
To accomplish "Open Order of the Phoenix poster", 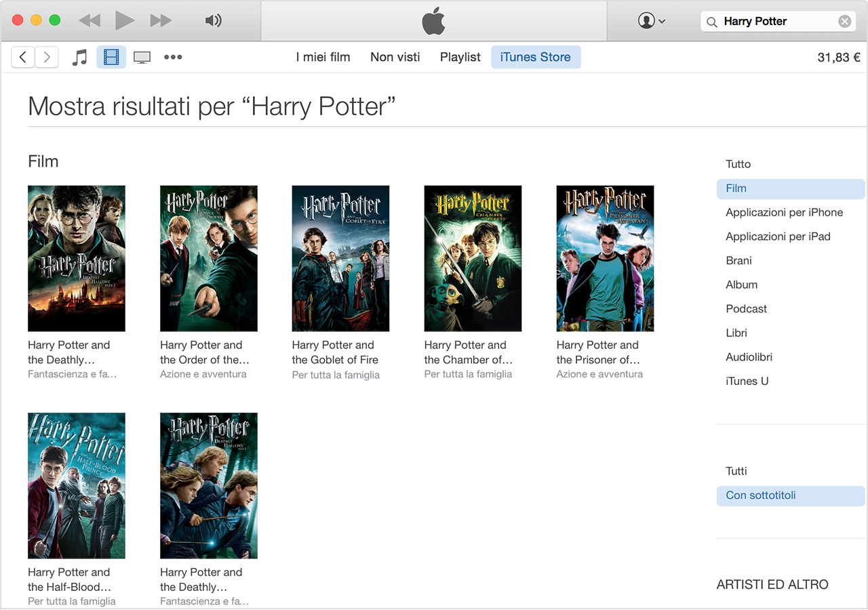I will coord(209,258).
